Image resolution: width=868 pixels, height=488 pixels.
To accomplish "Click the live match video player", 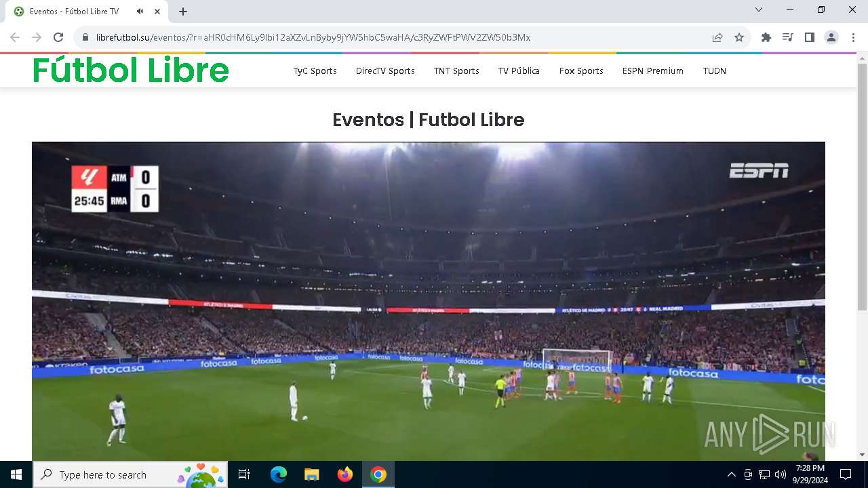I will [429, 302].
